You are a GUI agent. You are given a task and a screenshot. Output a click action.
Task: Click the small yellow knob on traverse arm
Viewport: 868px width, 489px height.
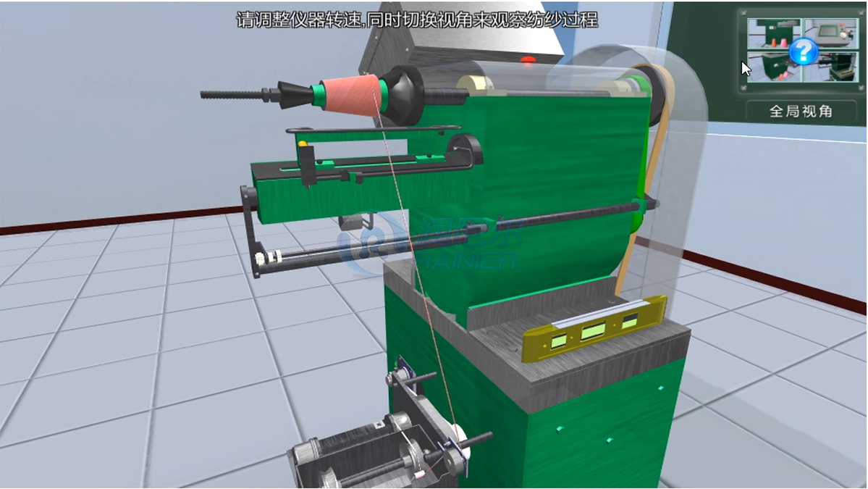[x=302, y=143]
